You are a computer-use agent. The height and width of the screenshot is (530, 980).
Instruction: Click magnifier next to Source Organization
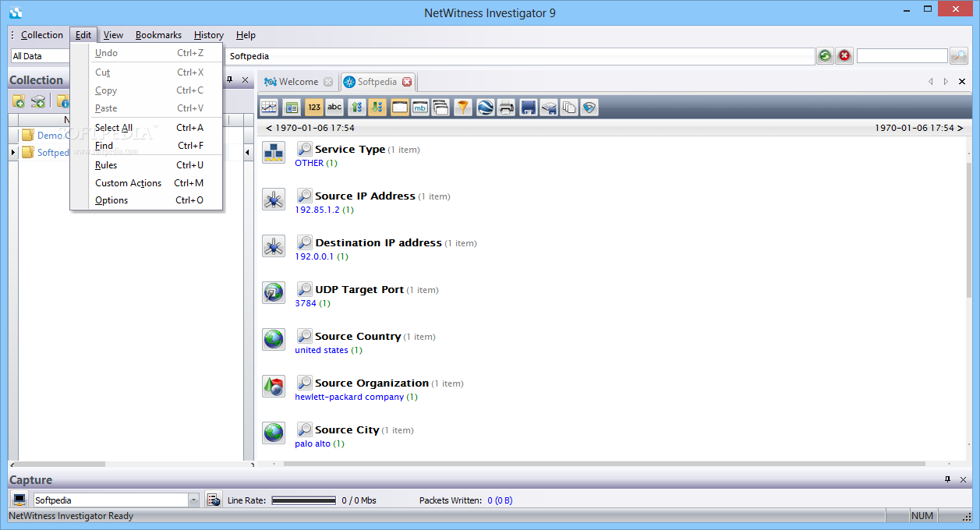(x=305, y=383)
